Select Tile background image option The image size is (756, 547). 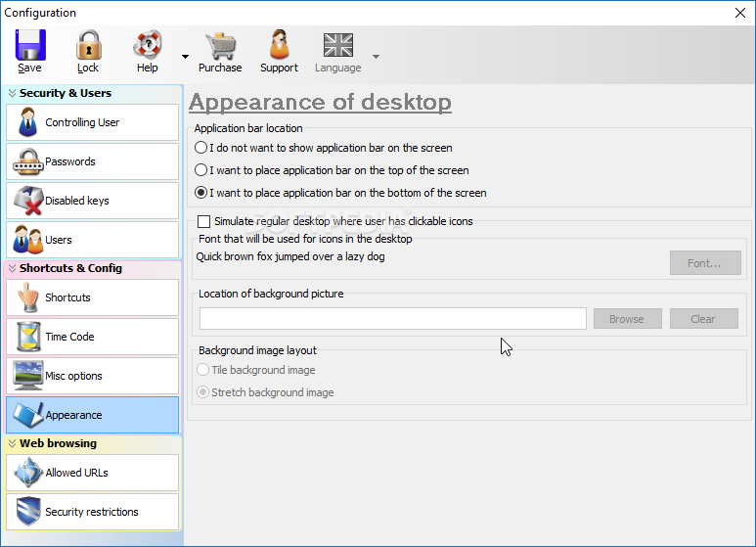click(203, 370)
